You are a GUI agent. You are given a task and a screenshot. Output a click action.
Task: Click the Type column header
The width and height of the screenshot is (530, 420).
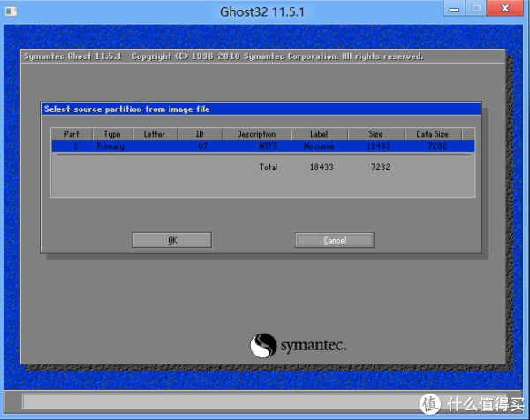click(x=112, y=134)
